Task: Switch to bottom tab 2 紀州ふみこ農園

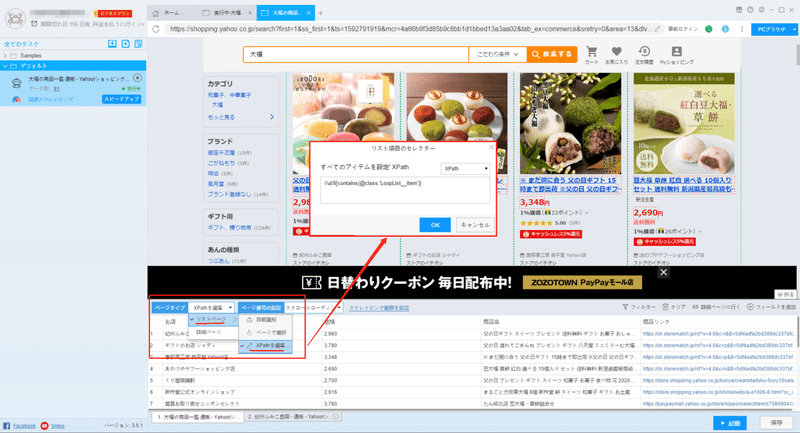Action: [292, 417]
